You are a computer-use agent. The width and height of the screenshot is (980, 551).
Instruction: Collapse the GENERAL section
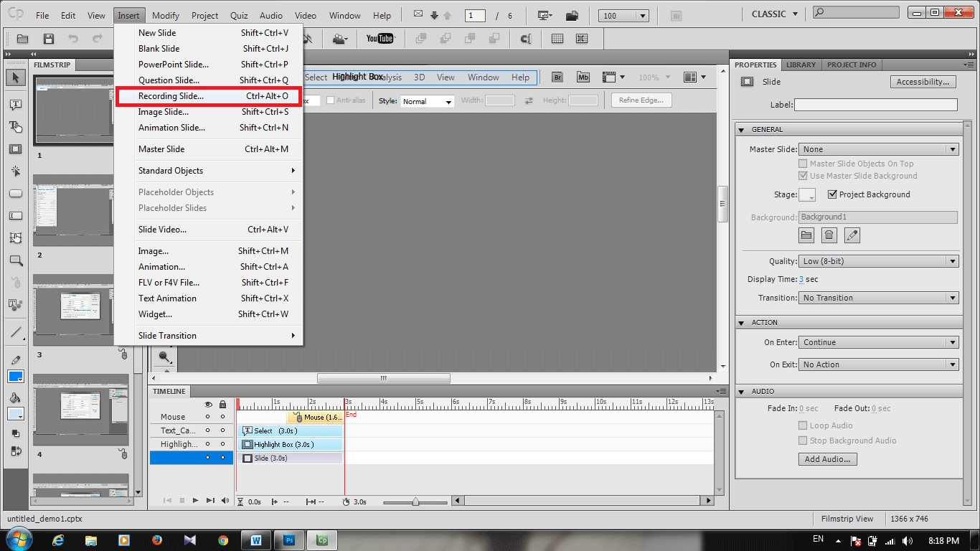(742, 129)
